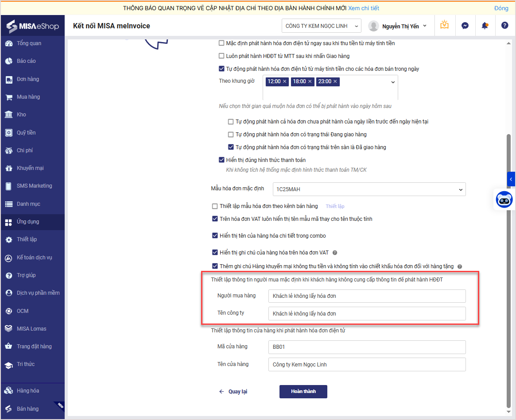Click the Thiết lập link beside kênh bán hàng
The width and height of the screenshot is (516, 420).
(335, 206)
